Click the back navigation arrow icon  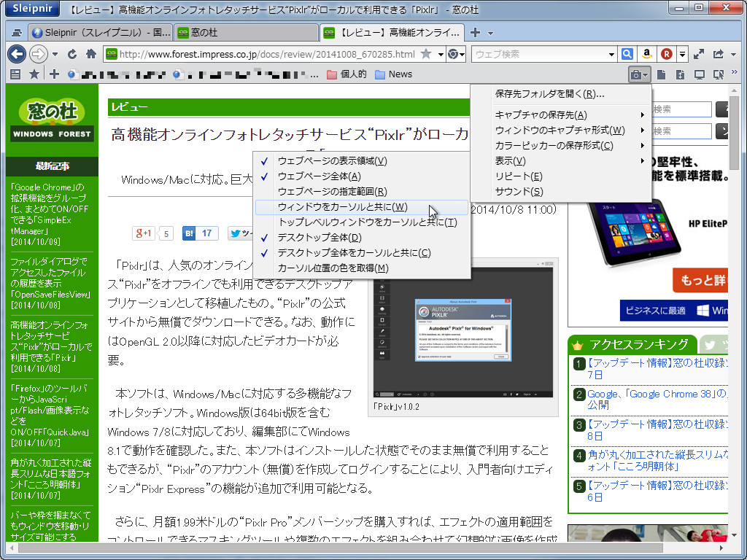click(x=17, y=54)
